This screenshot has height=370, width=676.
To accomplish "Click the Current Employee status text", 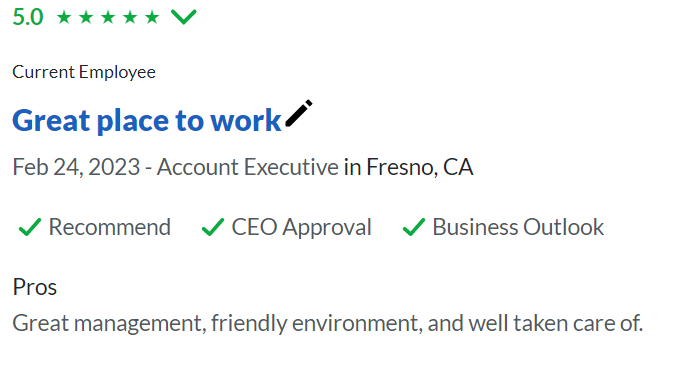I will 84,72.
